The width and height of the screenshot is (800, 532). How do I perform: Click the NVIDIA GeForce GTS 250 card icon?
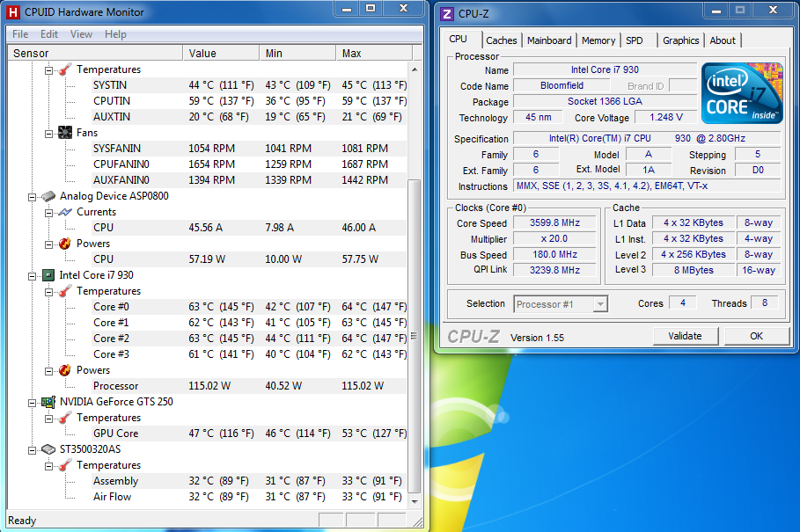tap(48, 402)
